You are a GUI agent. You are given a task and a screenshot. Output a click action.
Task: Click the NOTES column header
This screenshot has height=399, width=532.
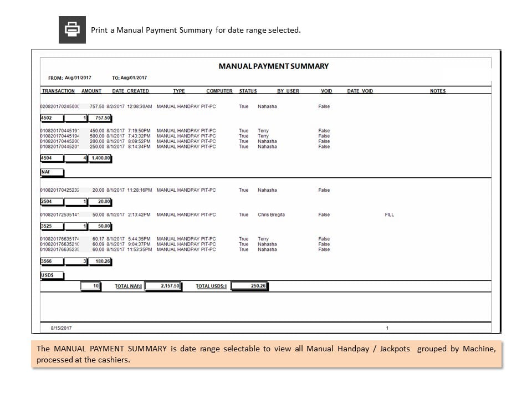tap(438, 91)
